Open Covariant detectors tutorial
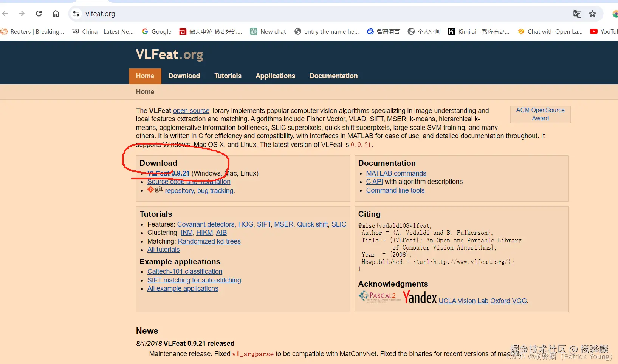This screenshot has width=618, height=364. tap(206, 224)
